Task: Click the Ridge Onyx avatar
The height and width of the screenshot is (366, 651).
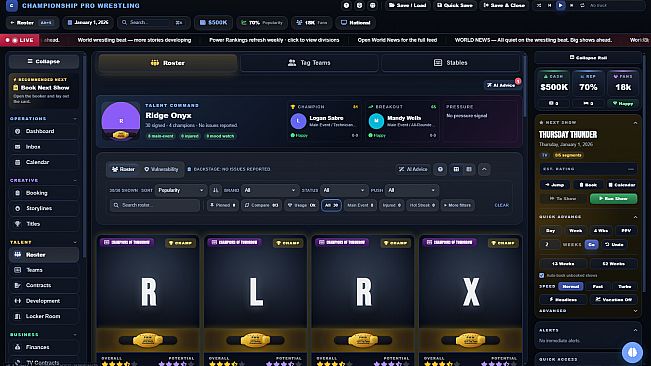Action: coord(121,121)
